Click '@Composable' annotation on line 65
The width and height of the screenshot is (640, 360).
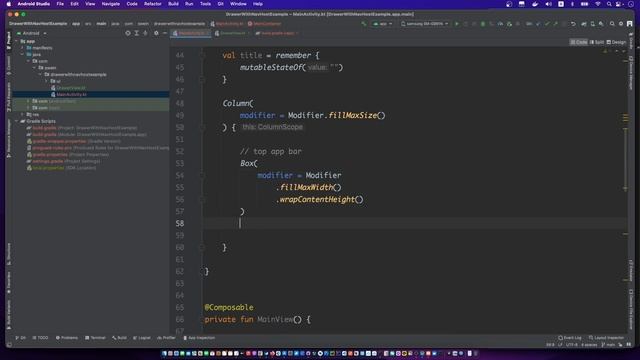(x=229, y=307)
